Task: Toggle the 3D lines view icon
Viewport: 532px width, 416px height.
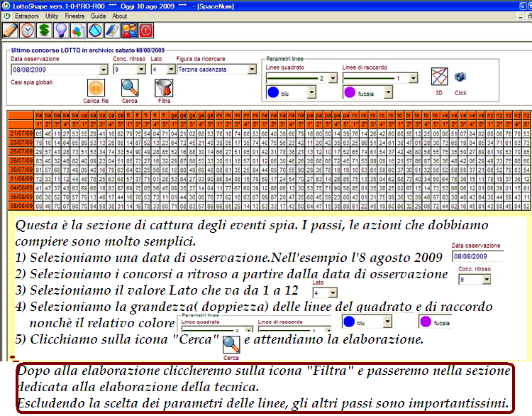Action: click(439, 77)
